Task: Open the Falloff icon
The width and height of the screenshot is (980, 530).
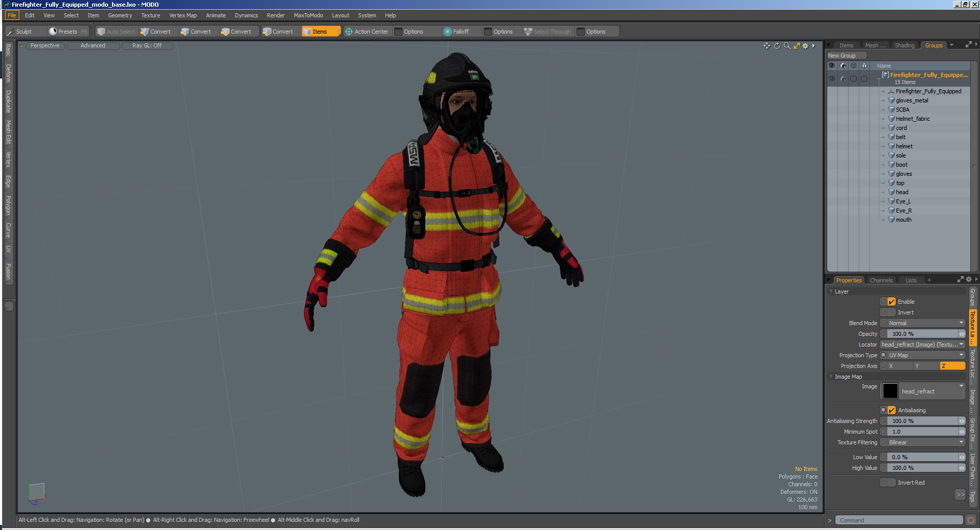Action: (x=448, y=32)
